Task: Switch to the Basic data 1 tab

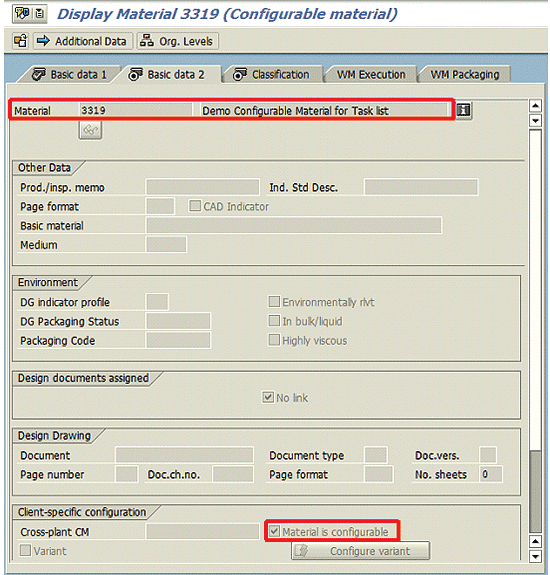Action: click(70, 74)
